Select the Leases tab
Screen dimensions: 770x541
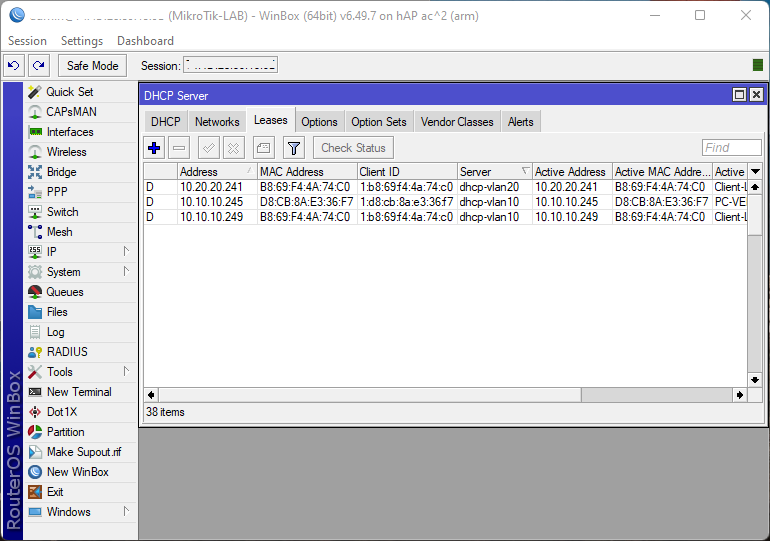271,120
